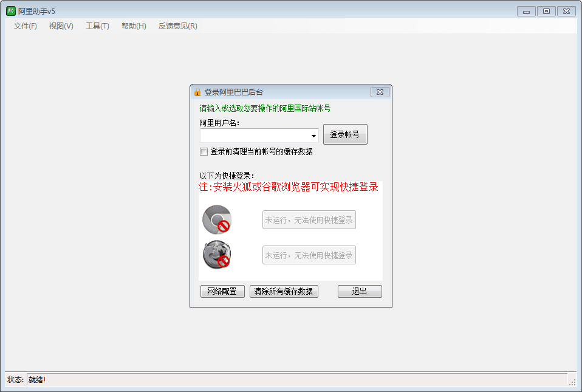This screenshot has height=392, width=582.
Task: Click the 退出 button
Action: 360,291
